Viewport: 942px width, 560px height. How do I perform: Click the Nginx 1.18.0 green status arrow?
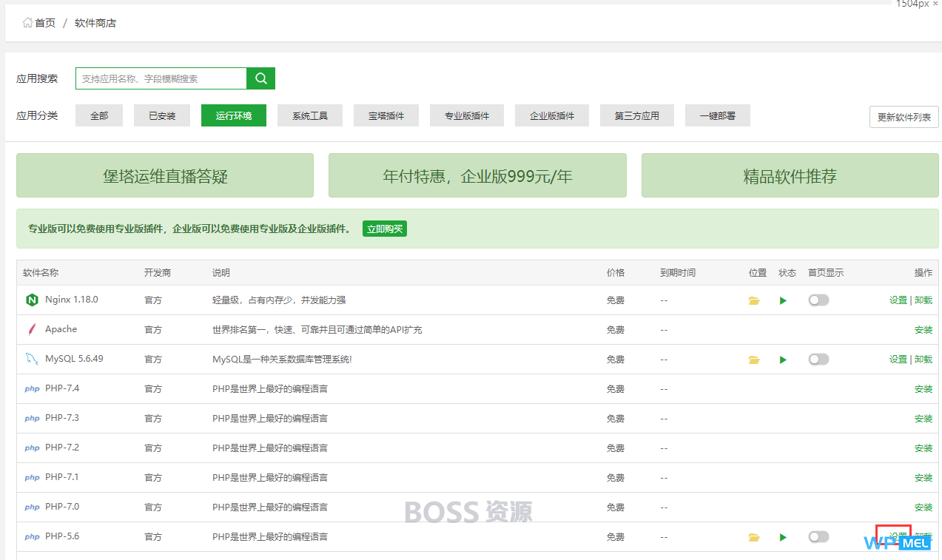click(783, 300)
